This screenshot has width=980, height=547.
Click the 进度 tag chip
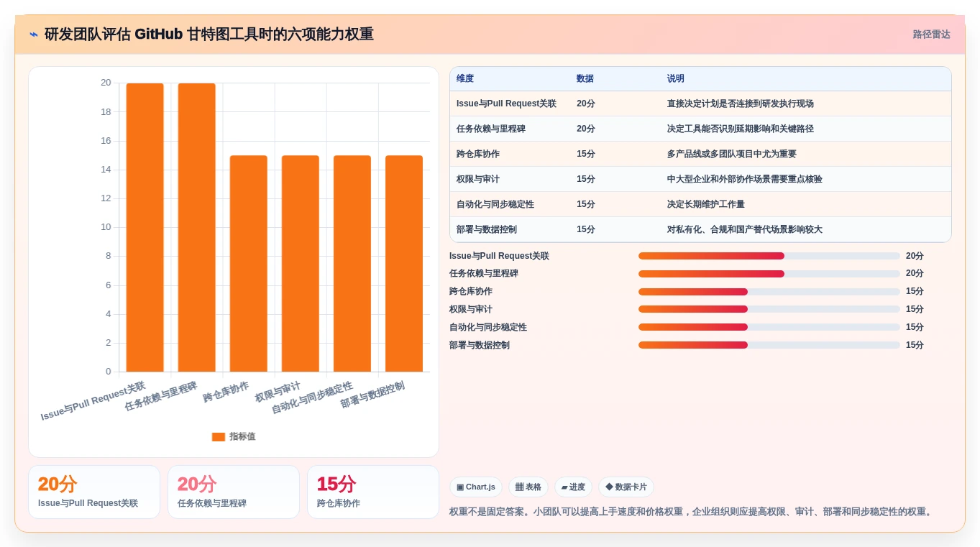(x=573, y=487)
